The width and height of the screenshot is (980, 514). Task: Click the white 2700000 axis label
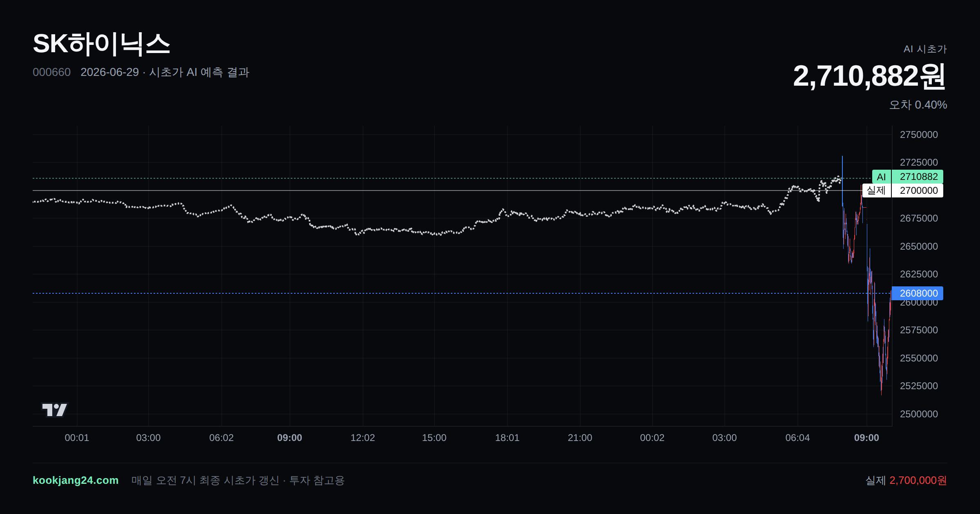coord(918,191)
